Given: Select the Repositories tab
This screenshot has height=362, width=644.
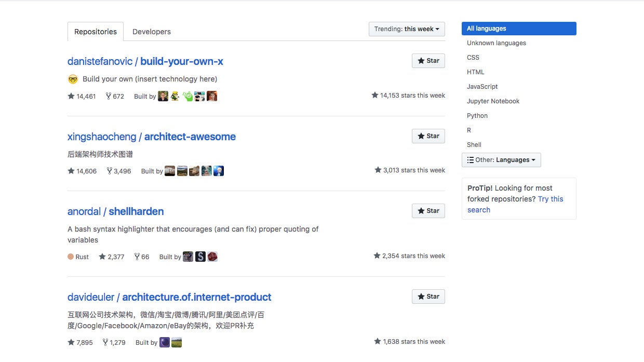Looking at the screenshot, I should [96, 32].
